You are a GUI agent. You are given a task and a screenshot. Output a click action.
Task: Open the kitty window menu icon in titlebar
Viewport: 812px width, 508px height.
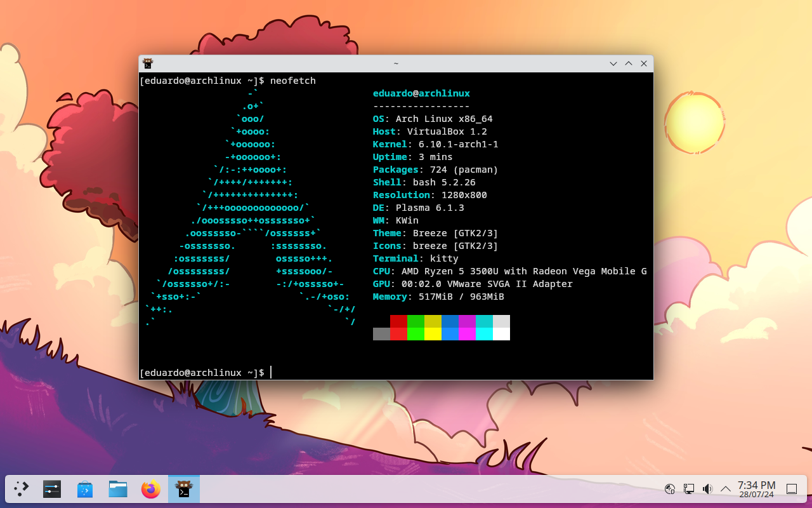pyautogui.click(x=148, y=63)
